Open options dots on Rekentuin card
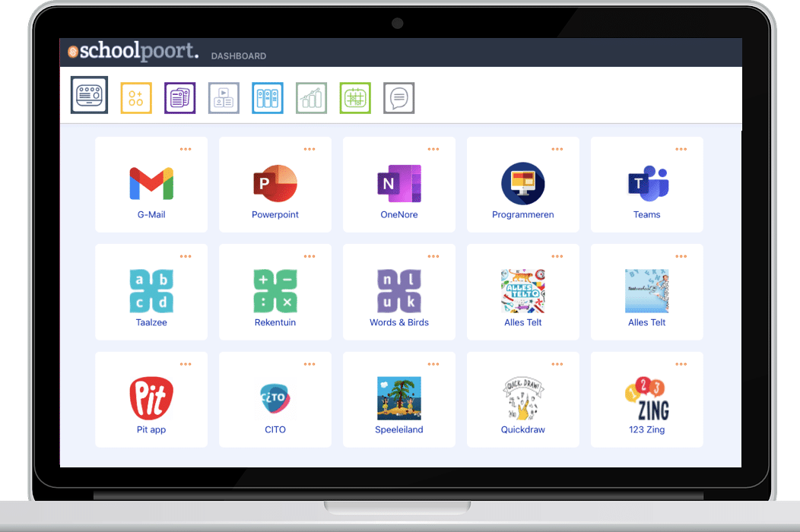The width and height of the screenshot is (800, 532). click(x=310, y=257)
